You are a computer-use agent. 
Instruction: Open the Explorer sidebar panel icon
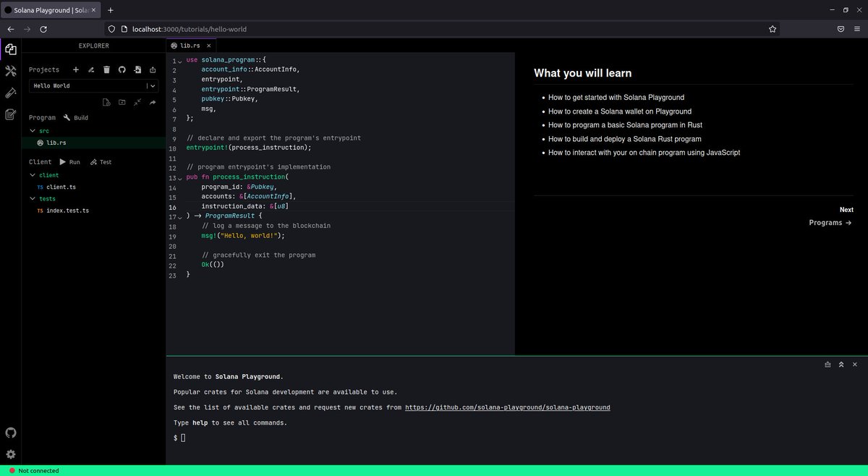[10, 50]
